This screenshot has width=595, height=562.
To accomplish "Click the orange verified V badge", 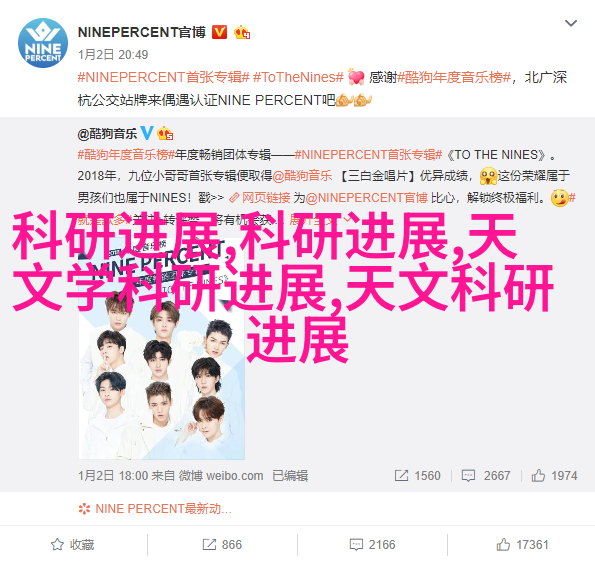I will 219,32.
